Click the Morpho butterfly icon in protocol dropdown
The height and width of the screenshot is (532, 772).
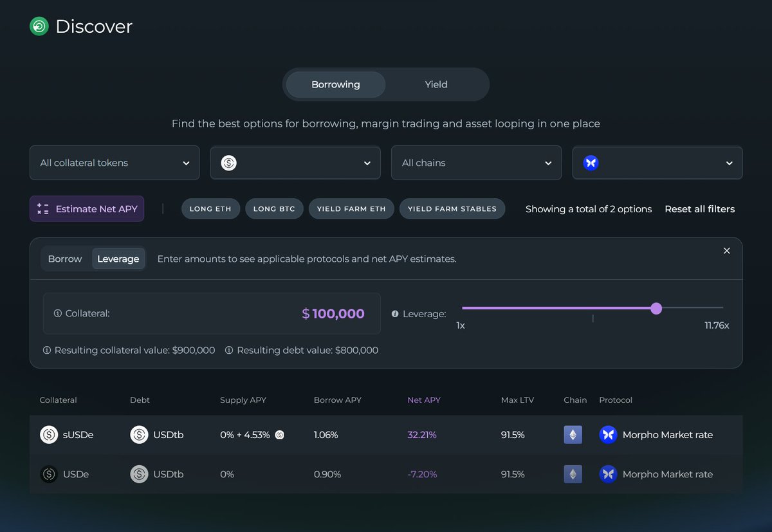pyautogui.click(x=591, y=163)
